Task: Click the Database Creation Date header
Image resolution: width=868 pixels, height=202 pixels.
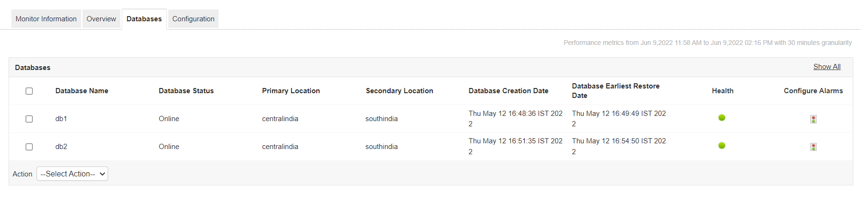Action: [508, 91]
